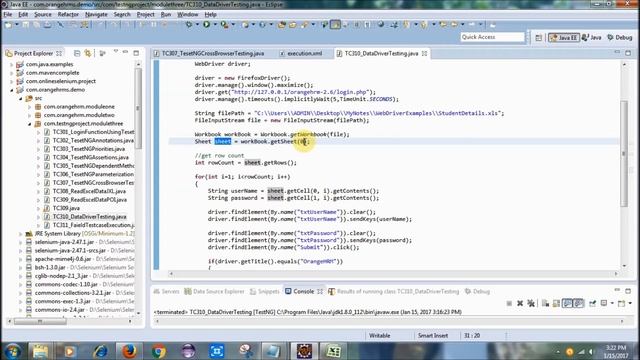Open the Run menu
This screenshot has width=640, height=360.
click(x=166, y=14)
